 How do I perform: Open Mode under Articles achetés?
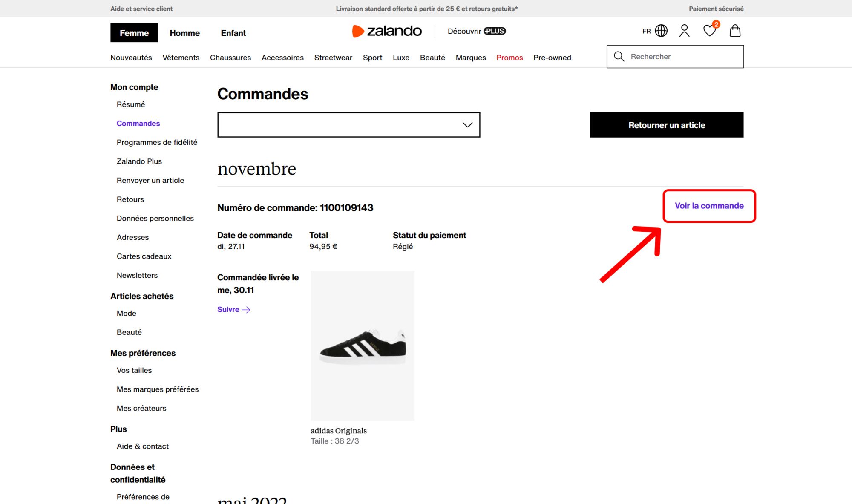(127, 313)
